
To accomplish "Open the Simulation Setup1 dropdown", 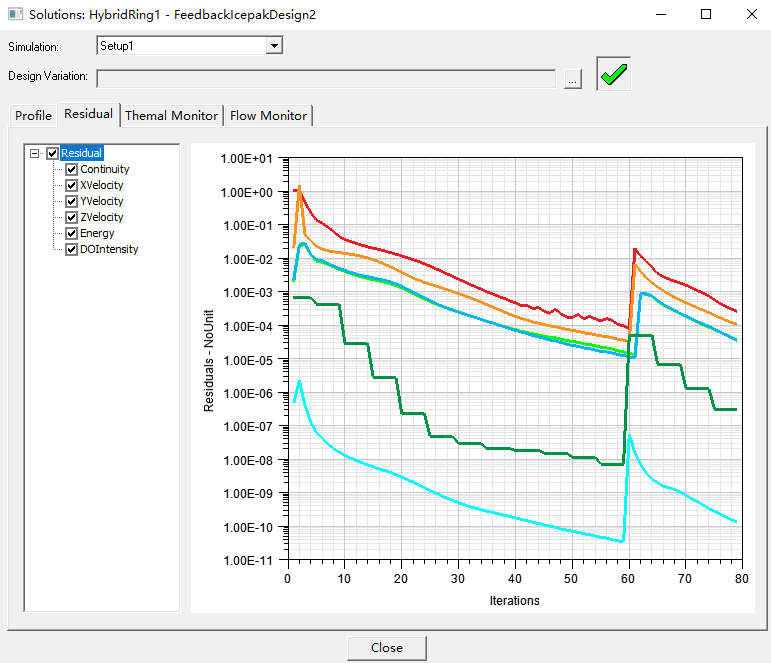I will click(274, 46).
